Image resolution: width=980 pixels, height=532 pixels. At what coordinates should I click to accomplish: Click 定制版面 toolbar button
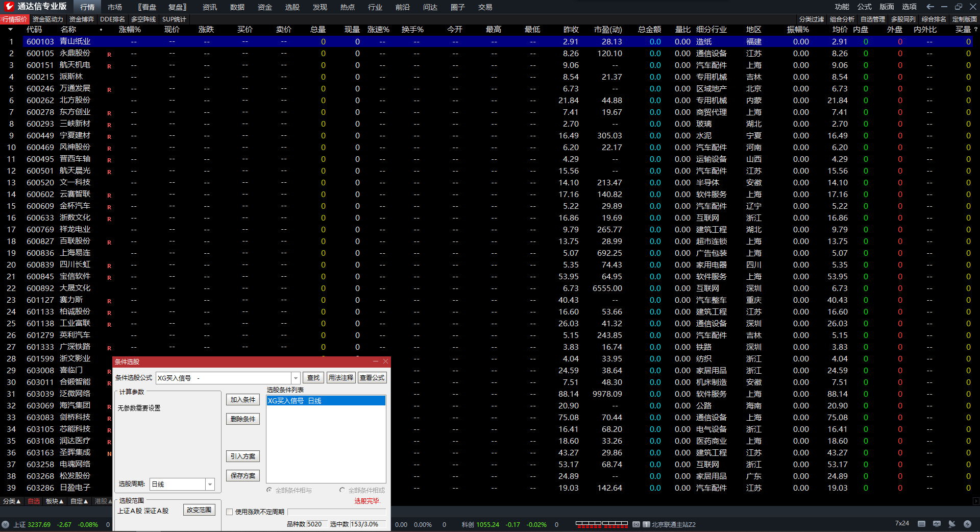tap(965, 19)
